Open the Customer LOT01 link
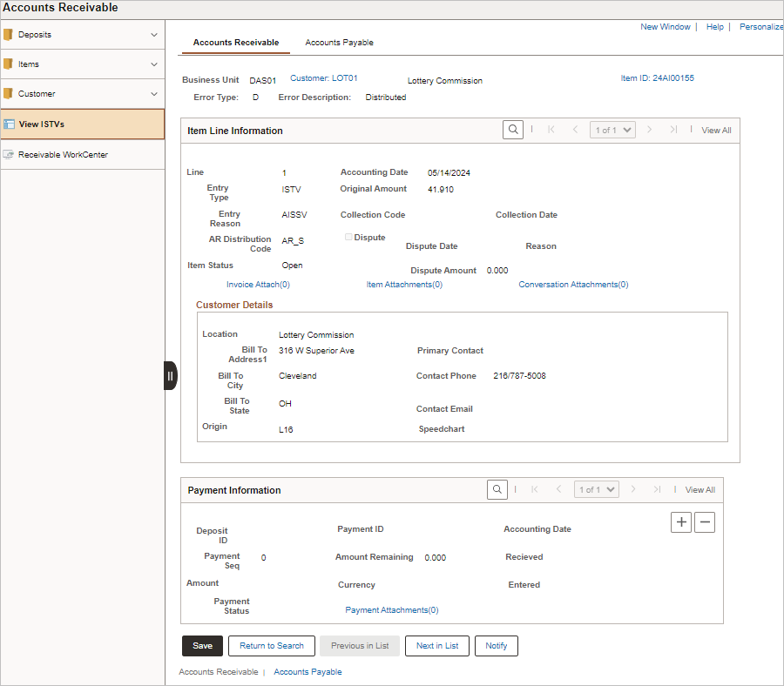The width and height of the screenshot is (784, 686). (x=321, y=77)
